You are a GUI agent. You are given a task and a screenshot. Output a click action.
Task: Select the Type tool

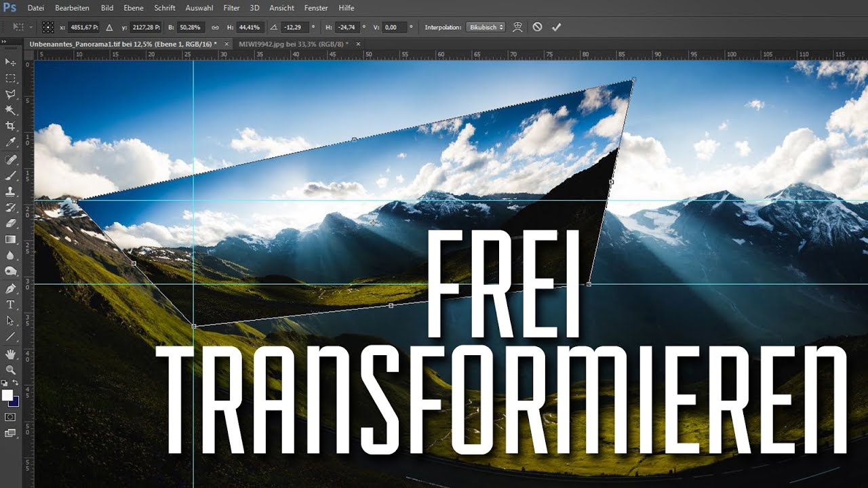click(x=10, y=304)
